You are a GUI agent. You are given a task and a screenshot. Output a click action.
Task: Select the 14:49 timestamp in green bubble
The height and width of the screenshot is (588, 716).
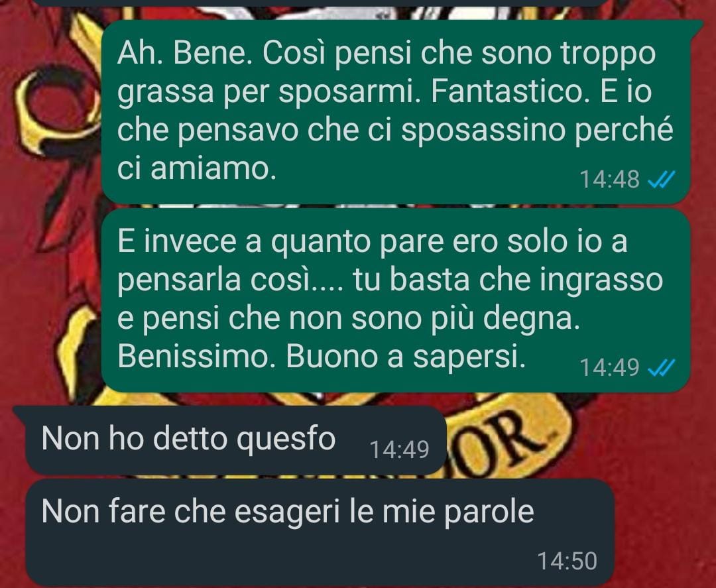pos(609,367)
